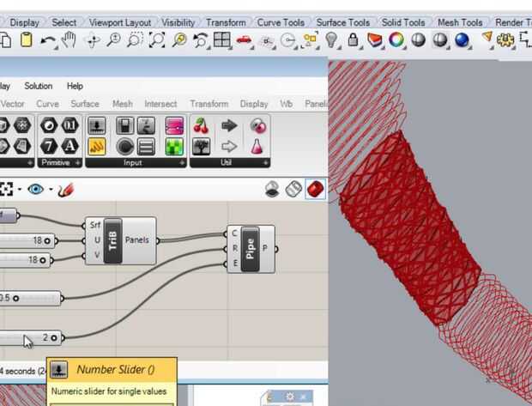
Task: Click the padlock lock objects icon
Action: click(354, 40)
